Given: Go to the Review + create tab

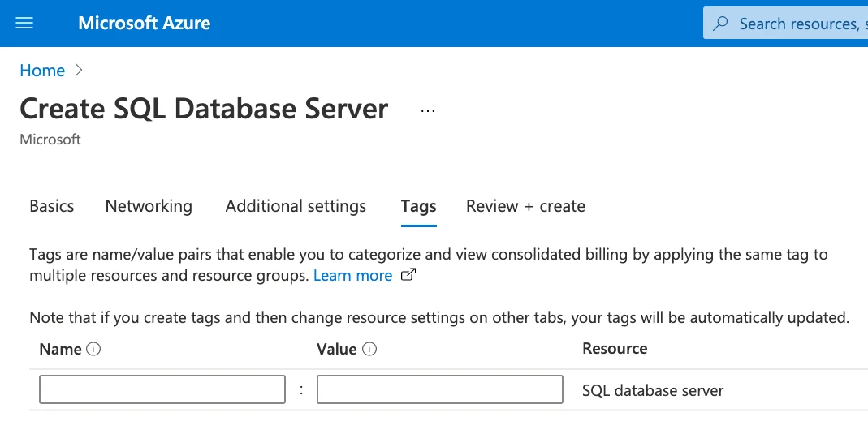Looking at the screenshot, I should [x=525, y=206].
